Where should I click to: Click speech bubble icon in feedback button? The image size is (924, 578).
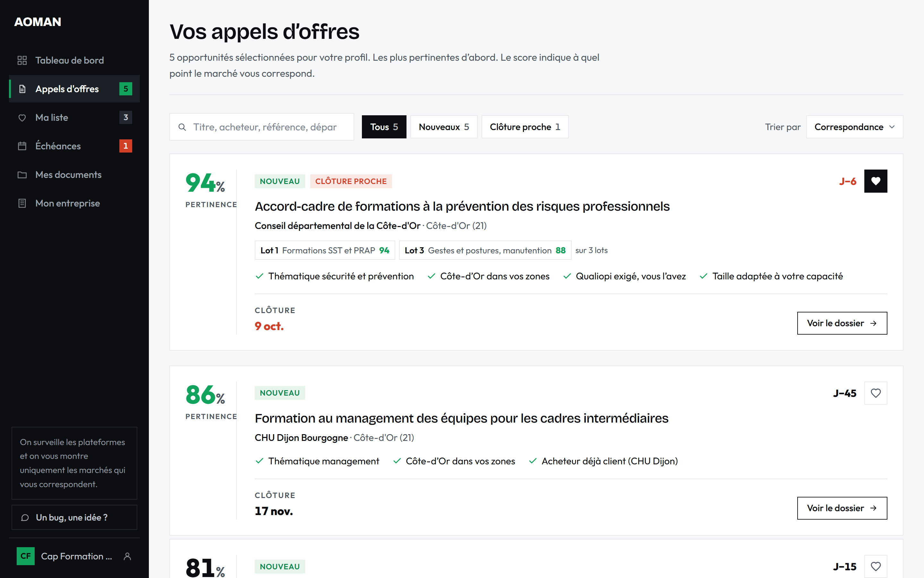[x=25, y=518]
